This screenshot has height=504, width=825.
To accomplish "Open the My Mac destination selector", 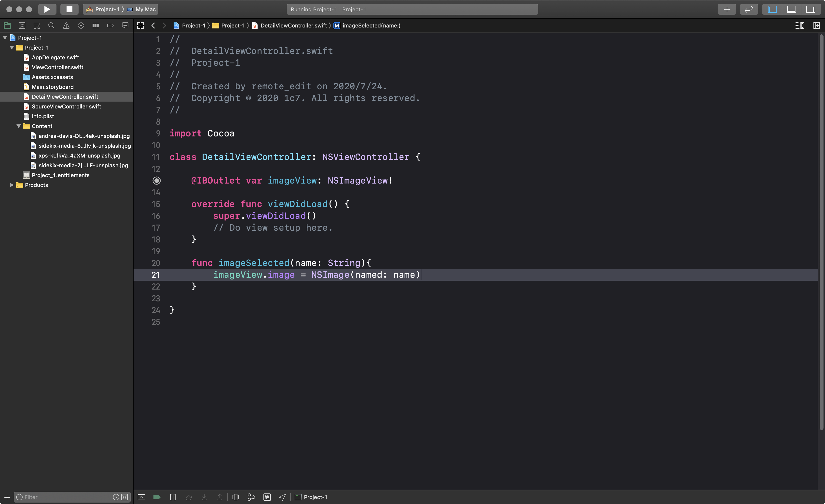I will click(145, 9).
